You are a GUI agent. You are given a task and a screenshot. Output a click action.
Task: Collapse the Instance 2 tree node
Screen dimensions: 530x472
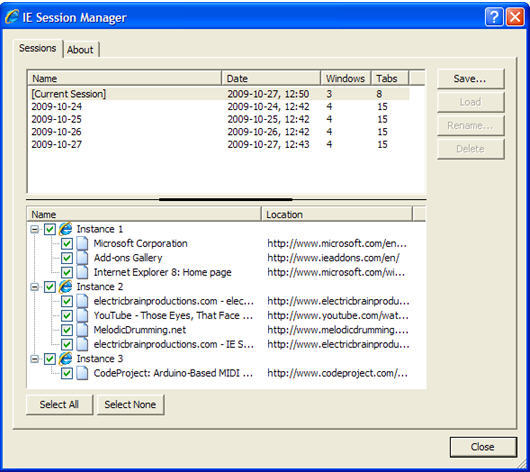tap(34, 287)
